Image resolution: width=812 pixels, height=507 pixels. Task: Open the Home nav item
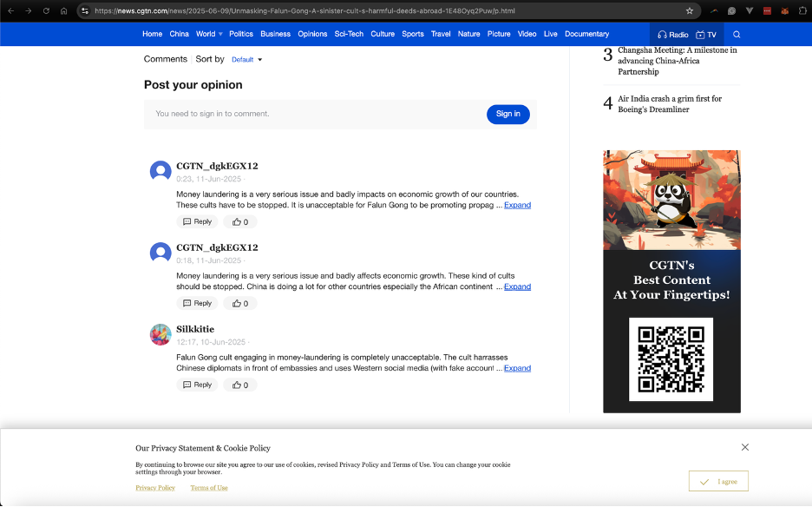point(153,34)
